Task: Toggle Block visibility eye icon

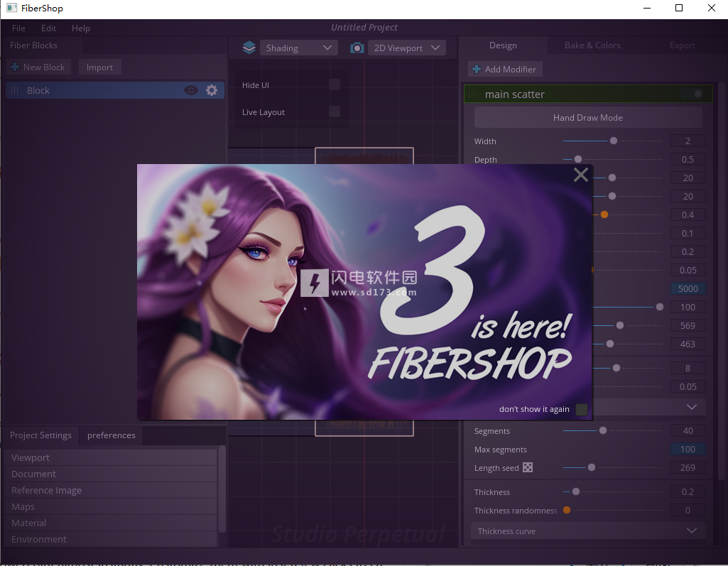Action: 191,90
